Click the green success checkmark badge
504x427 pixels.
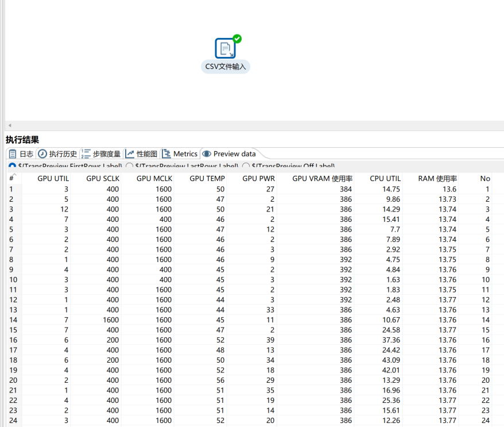(x=237, y=39)
